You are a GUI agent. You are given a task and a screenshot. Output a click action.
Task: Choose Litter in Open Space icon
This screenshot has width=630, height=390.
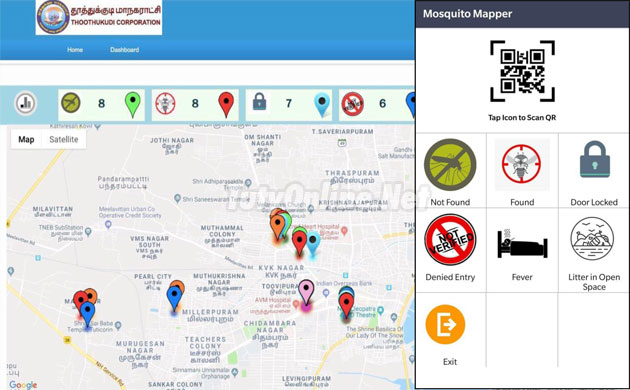pos(592,239)
